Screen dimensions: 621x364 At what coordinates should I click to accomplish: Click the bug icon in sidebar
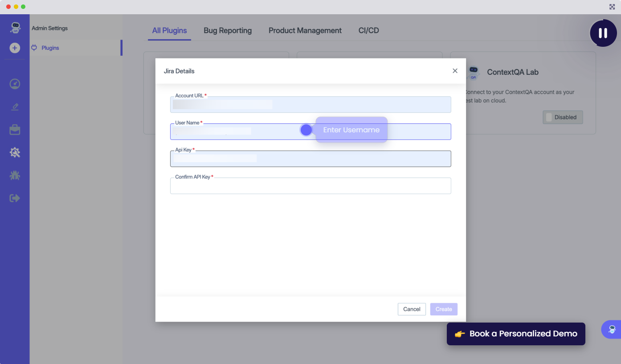tap(15, 176)
